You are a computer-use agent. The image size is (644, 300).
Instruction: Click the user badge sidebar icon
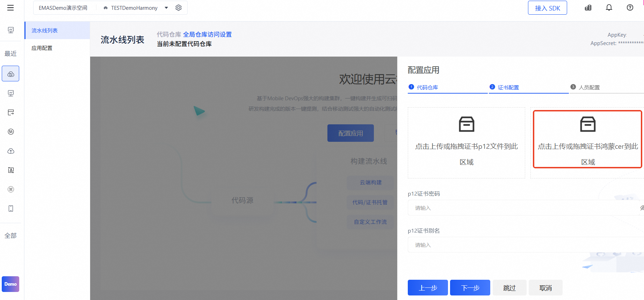tap(11, 170)
